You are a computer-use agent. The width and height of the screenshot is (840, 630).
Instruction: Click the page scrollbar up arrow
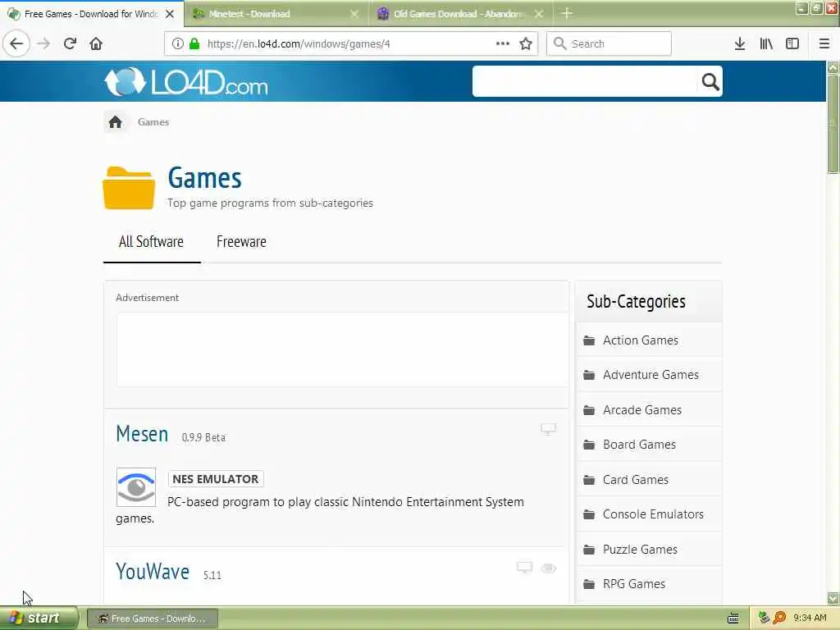[x=833, y=67]
